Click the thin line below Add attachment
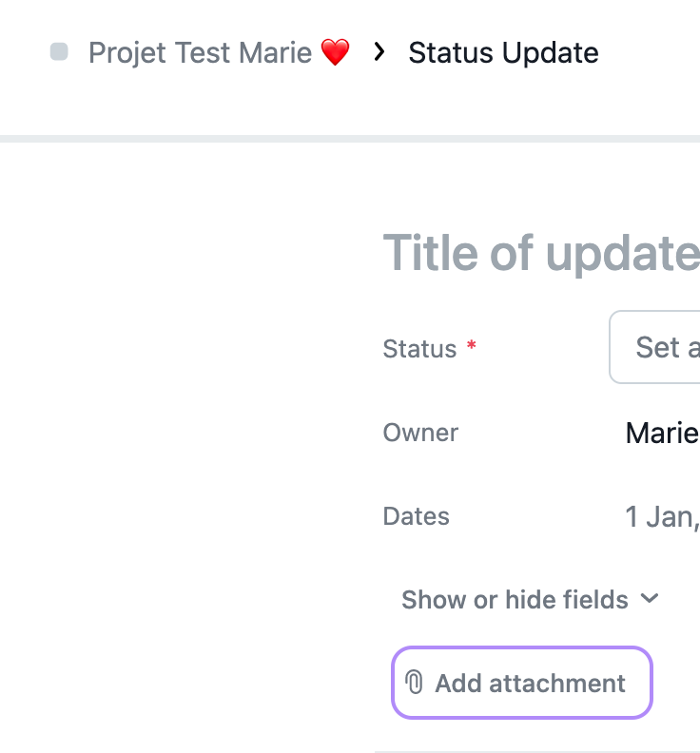The image size is (700, 753). coord(537,751)
